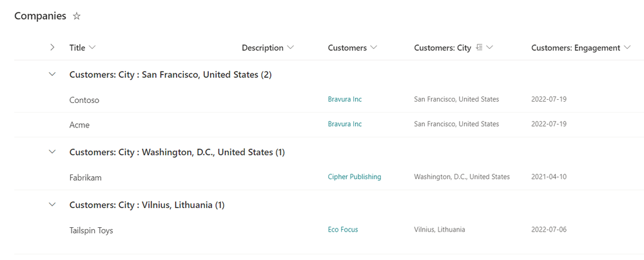Image resolution: width=644 pixels, height=260 pixels.
Task: Select the Tailspin Toys list item
Action: tap(92, 230)
